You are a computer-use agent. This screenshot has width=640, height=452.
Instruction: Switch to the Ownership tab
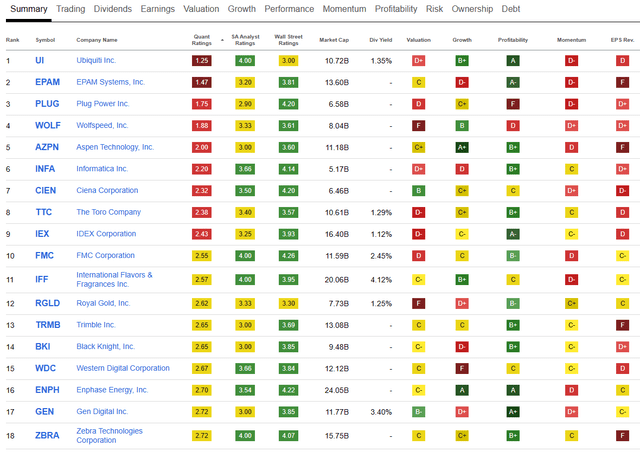pos(472,9)
